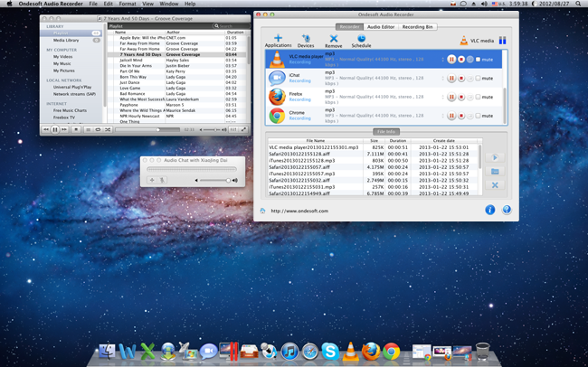
Task: Click the Applications add icon
Action: pyautogui.click(x=278, y=37)
